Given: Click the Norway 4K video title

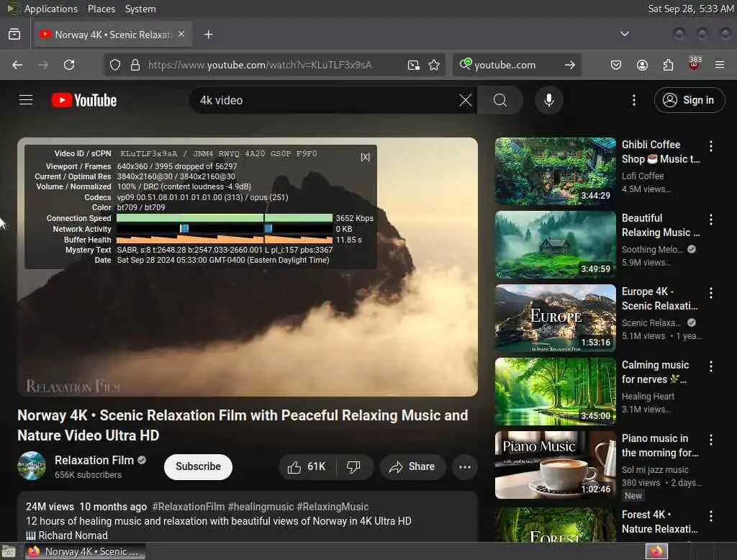Looking at the screenshot, I should coord(243,425).
